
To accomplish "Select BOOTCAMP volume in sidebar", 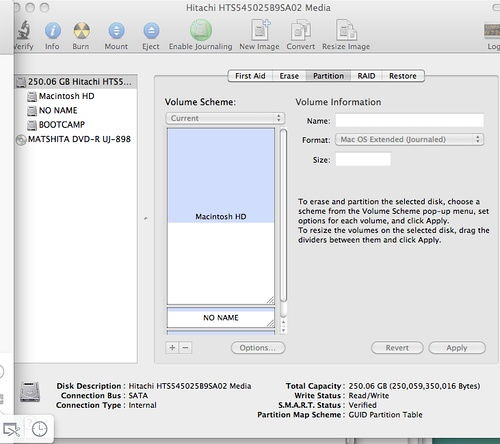I will point(62,125).
